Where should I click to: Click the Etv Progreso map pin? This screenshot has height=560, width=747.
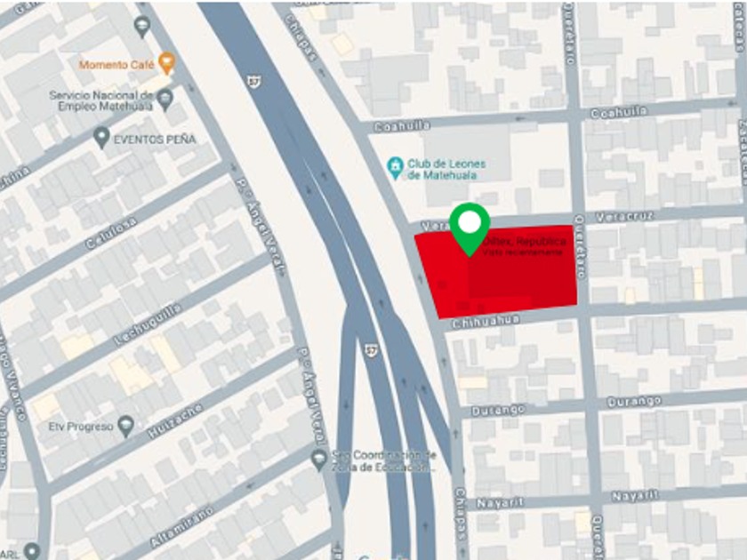pyautogui.click(x=125, y=426)
